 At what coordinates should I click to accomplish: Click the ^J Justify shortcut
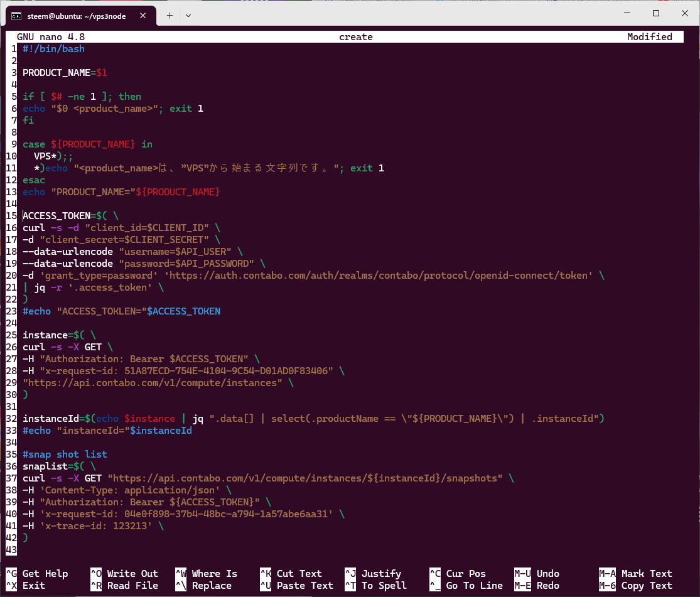click(x=373, y=574)
